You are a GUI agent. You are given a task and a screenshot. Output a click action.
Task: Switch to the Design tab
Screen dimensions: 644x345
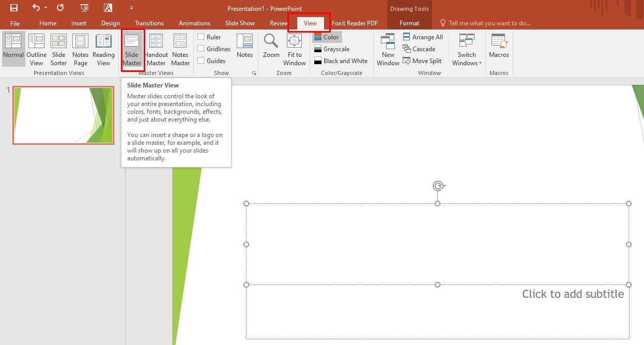point(110,23)
